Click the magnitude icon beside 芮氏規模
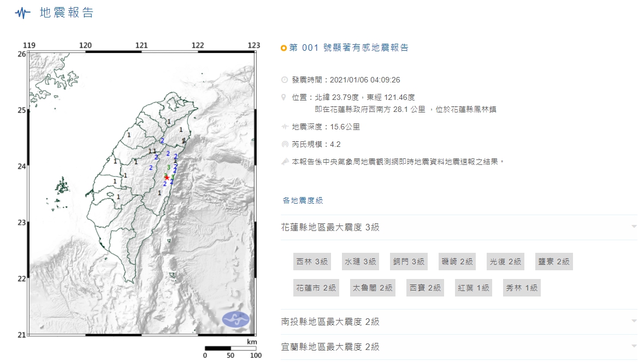 (284, 144)
